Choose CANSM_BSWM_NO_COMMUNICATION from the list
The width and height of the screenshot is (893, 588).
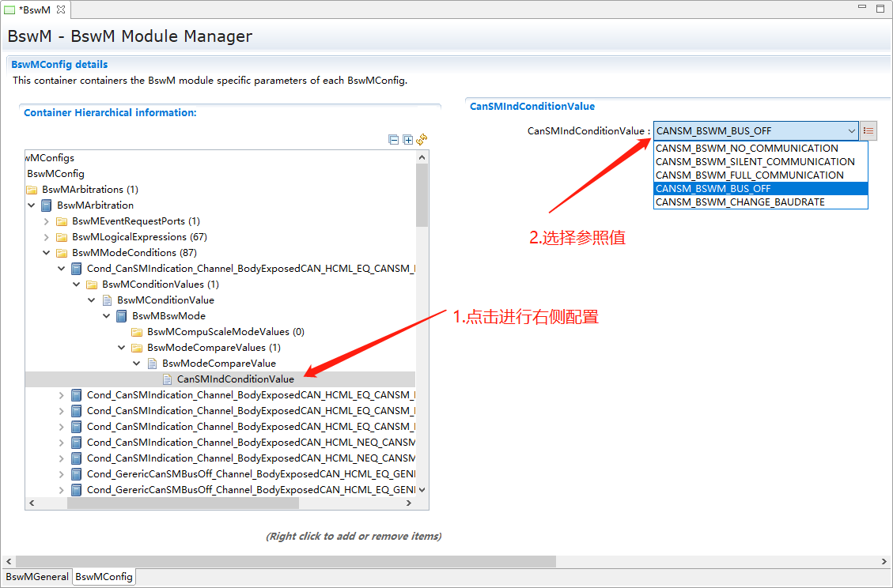point(747,149)
